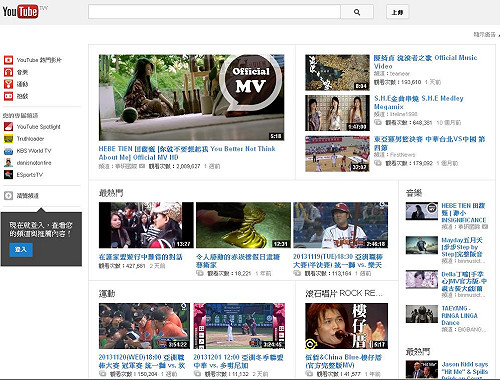500x380 pixels.
Task: Open the music category headphone icon
Action: (8, 72)
